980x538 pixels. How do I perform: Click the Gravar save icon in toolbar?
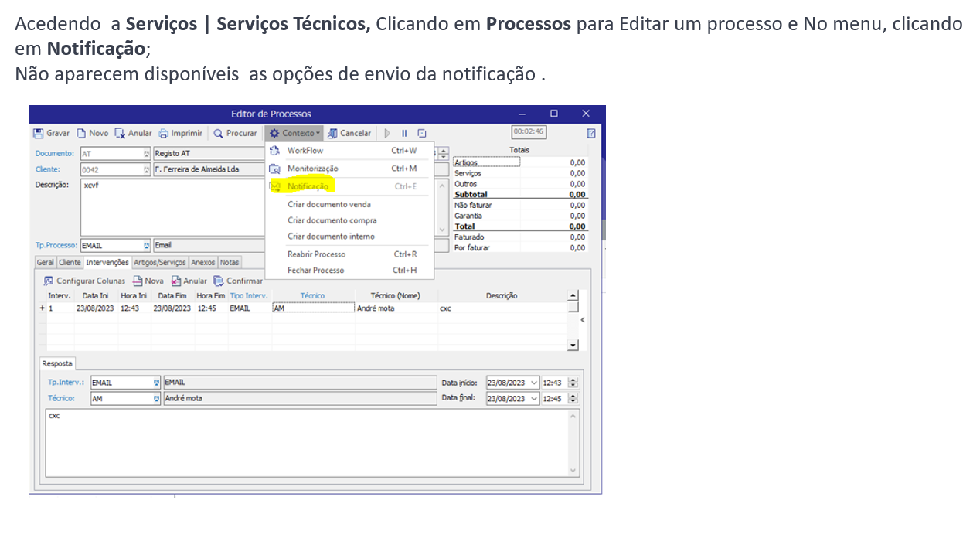[x=38, y=133]
